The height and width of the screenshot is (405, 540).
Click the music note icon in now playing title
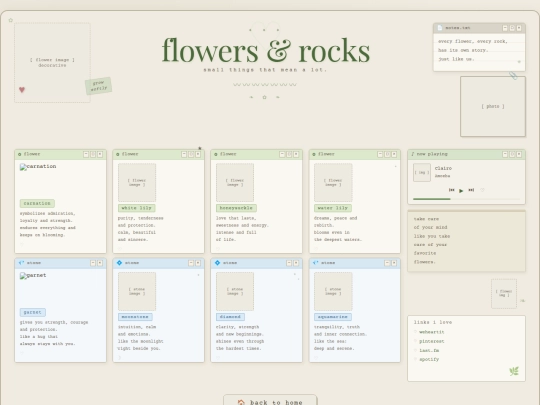(x=413, y=154)
